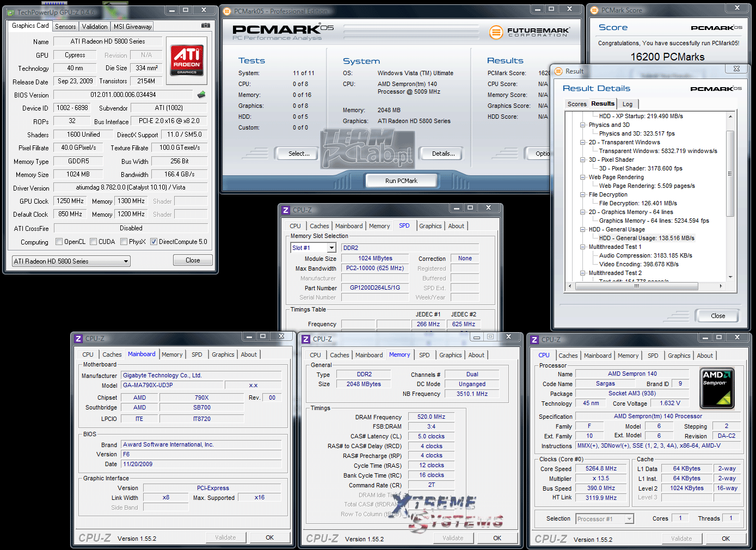Toggle the CUDA checkbox
The width and height of the screenshot is (756, 550).
click(94, 242)
